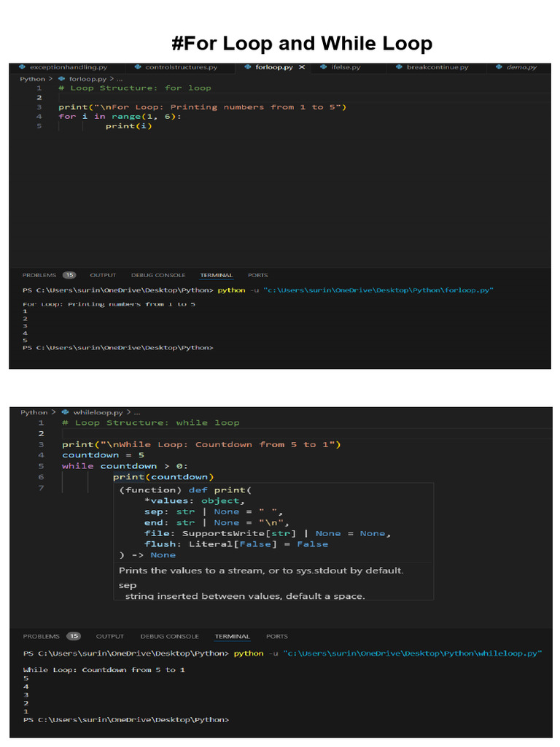The height and width of the screenshot is (747, 560).
Task: Open DEBUG CONSOLE in upper window
Action: 158,275
